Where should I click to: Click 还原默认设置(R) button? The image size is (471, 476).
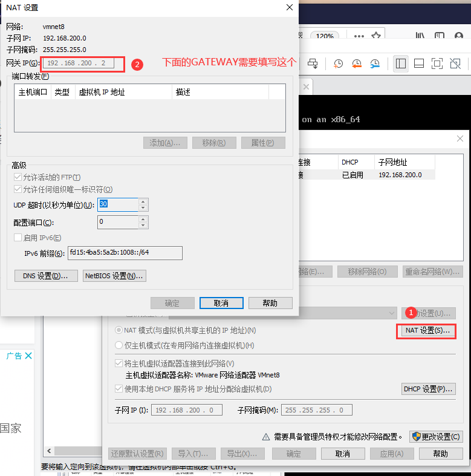tap(137, 454)
